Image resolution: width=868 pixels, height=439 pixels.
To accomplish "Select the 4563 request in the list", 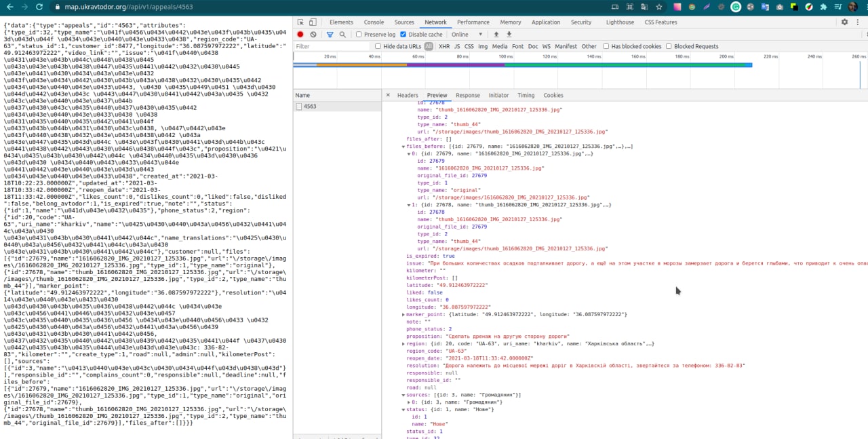I will pyautogui.click(x=309, y=107).
